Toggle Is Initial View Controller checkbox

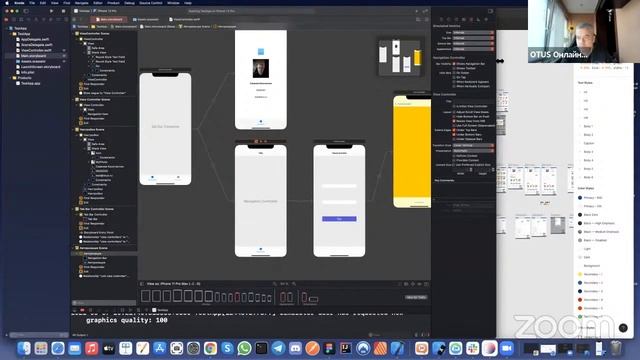454,106
